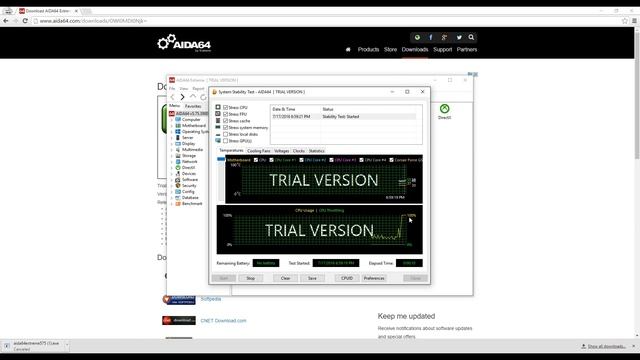Click AIDA64 toolbar back arrow

172,97
